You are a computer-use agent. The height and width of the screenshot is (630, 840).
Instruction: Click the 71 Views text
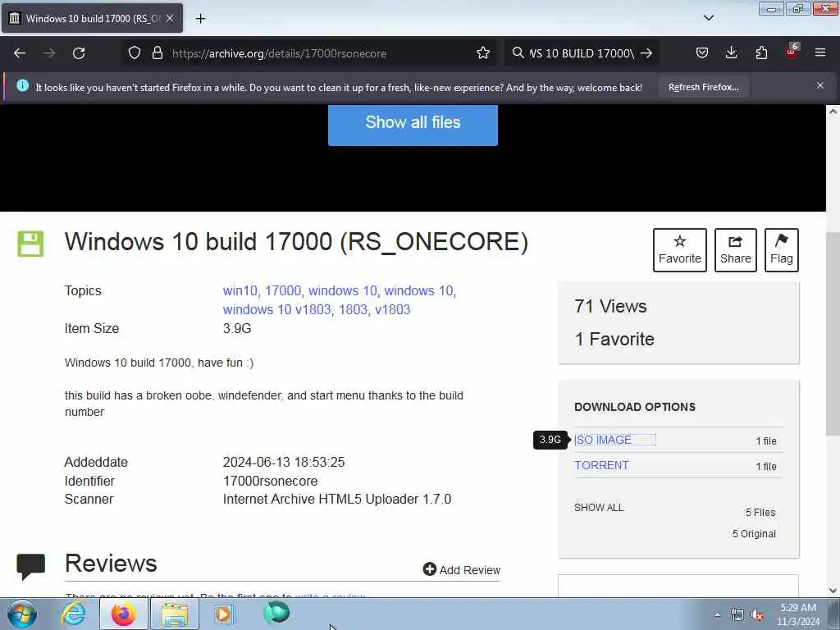coord(610,307)
